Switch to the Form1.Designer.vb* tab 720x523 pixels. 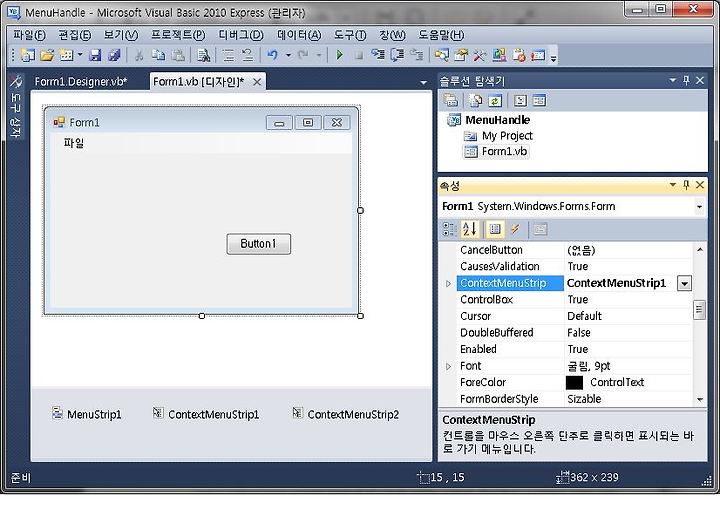[x=81, y=82]
